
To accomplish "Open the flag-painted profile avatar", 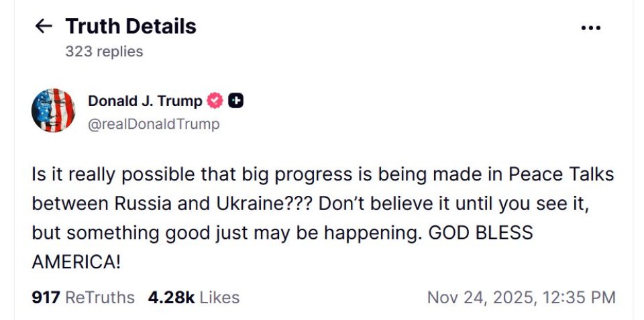I will tap(53, 111).
